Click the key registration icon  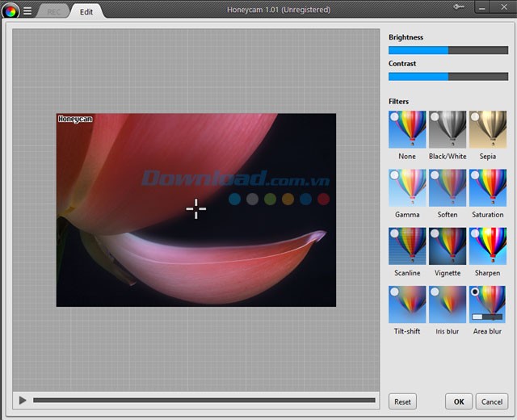(460, 8)
